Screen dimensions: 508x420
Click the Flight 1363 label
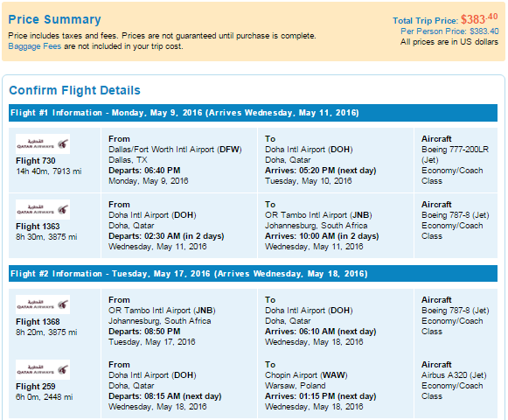click(x=38, y=227)
